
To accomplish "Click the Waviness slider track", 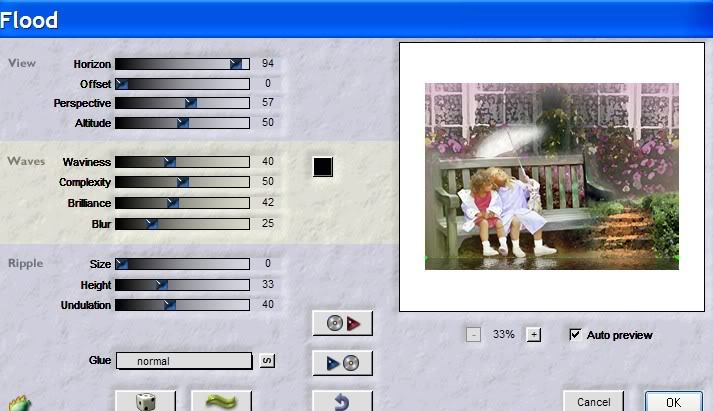I will [x=182, y=161].
